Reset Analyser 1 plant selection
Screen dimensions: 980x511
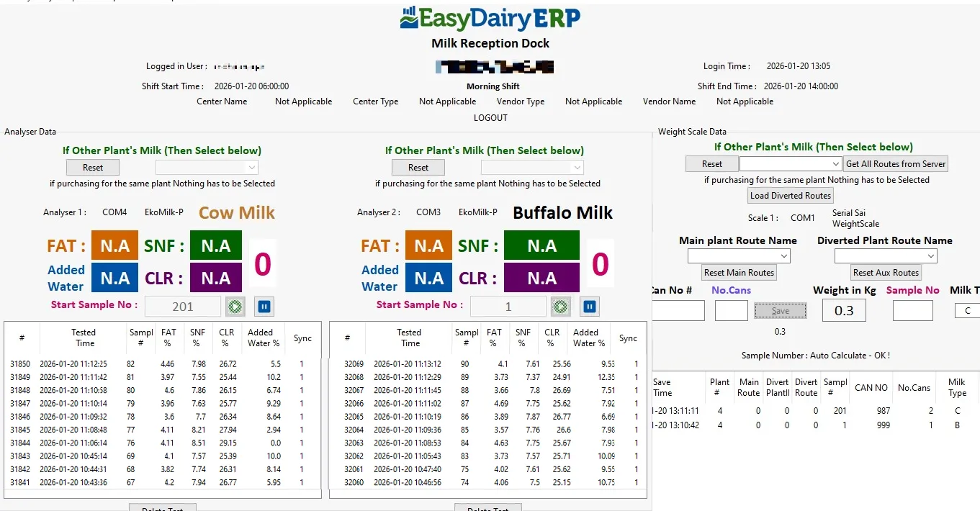pos(92,167)
